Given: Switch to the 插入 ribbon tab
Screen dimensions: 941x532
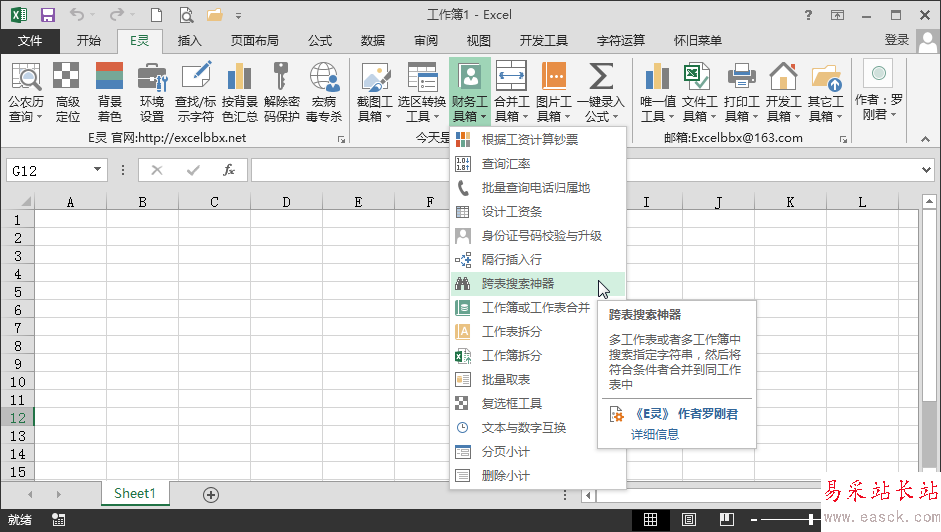Looking at the screenshot, I should 190,40.
